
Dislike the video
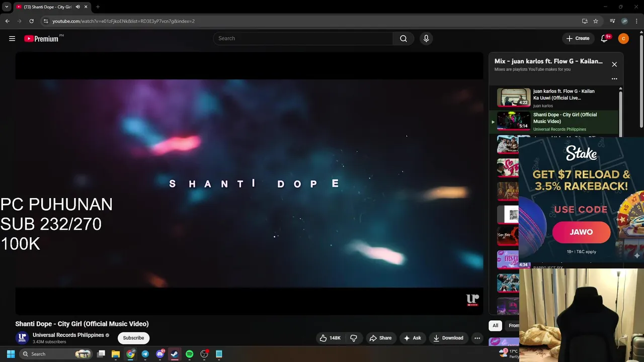pyautogui.click(x=354, y=338)
